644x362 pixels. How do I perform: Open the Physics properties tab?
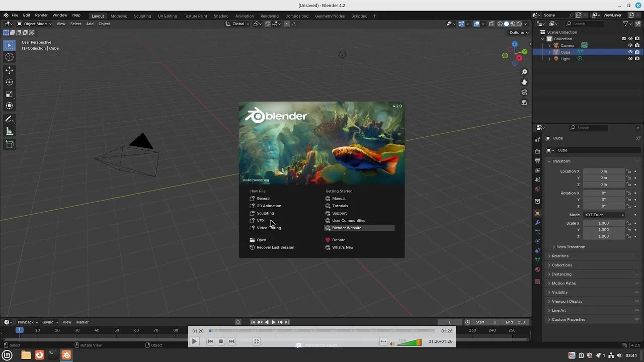537,241
